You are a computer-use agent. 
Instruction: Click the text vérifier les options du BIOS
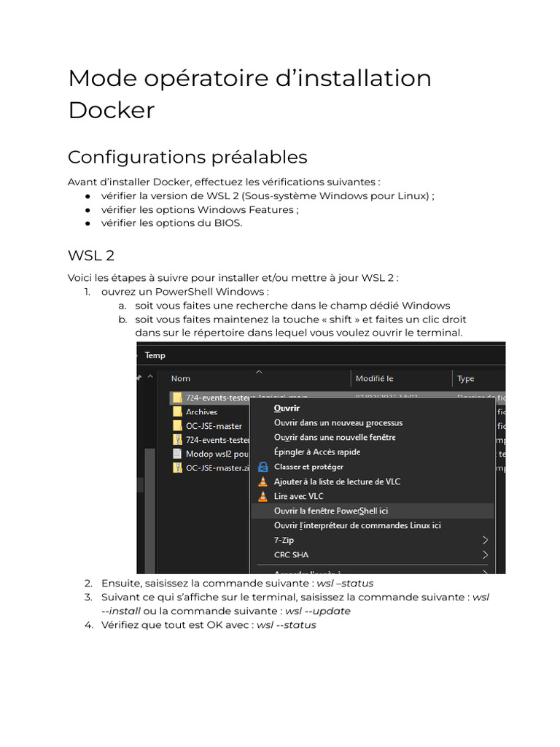(171, 223)
